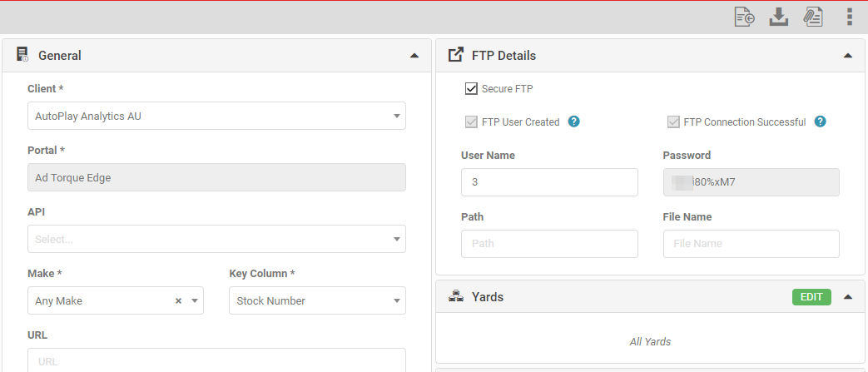The image size is (868, 372).
Task: Click the attachment document icon in toolbar
Action: [813, 17]
